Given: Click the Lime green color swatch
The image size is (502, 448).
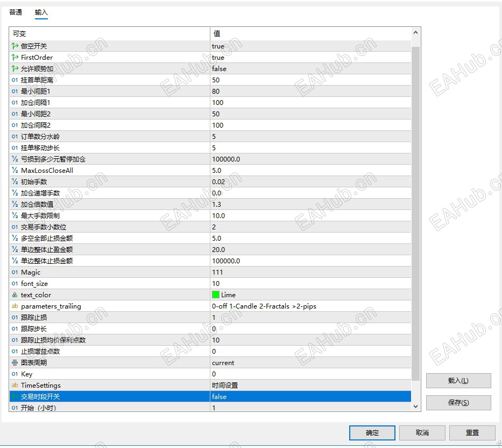Looking at the screenshot, I should tap(215, 295).
